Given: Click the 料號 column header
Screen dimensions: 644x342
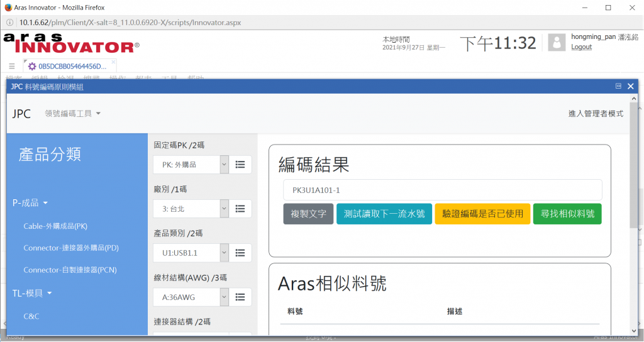Looking at the screenshot, I should (295, 312).
